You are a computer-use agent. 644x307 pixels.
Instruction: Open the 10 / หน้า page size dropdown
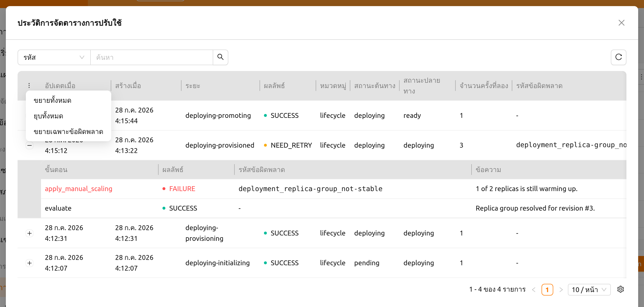[x=589, y=289]
